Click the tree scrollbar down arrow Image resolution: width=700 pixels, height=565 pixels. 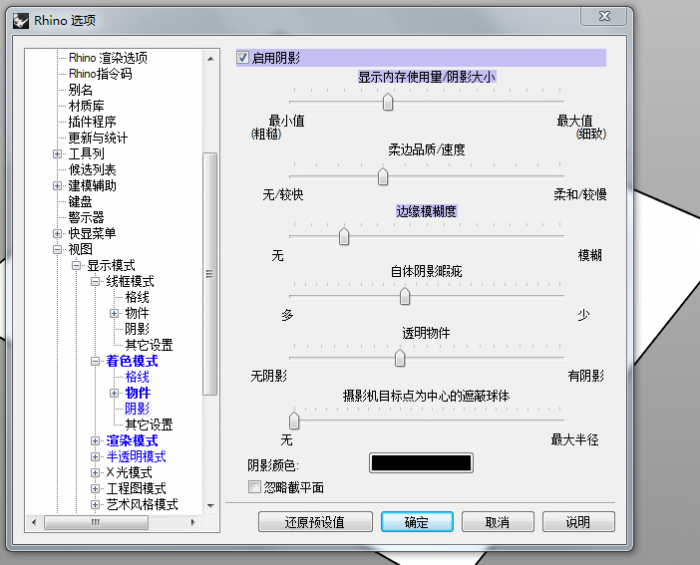[210, 506]
